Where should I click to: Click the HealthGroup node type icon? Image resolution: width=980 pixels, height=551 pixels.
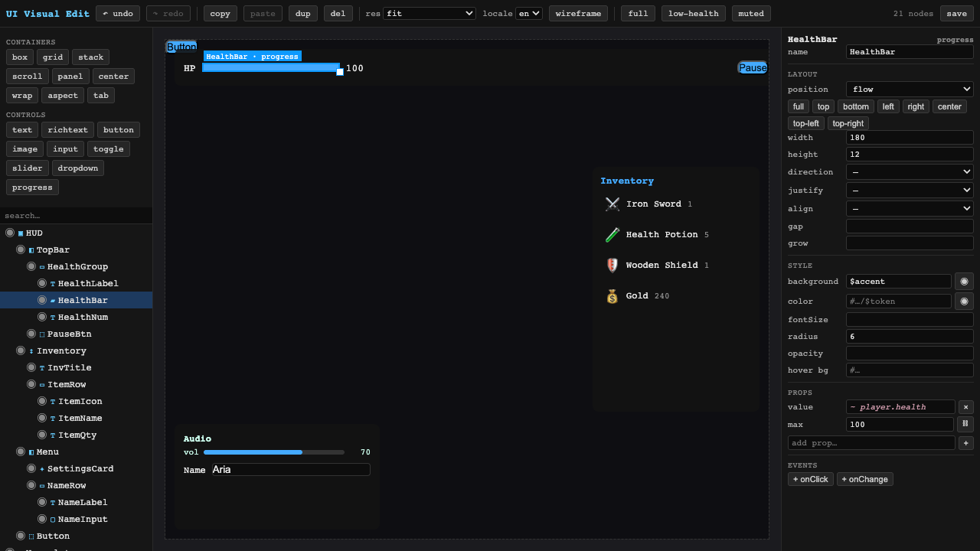[x=42, y=267]
